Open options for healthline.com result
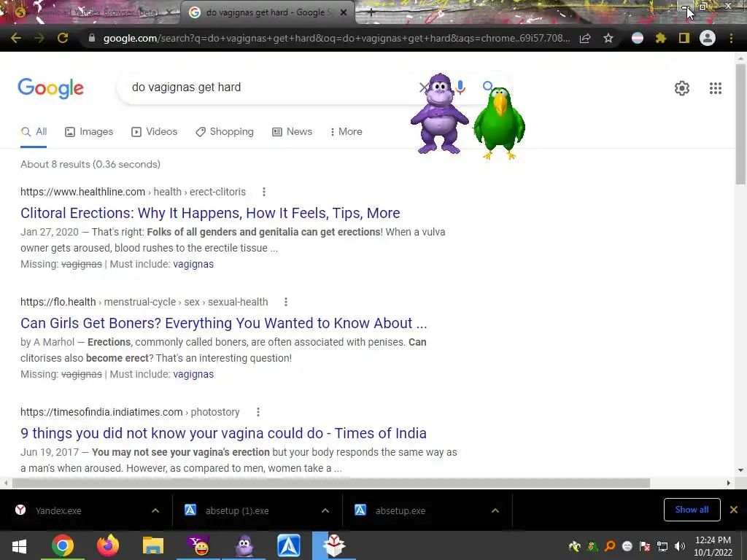Screen dimensions: 747x560 point(264,192)
